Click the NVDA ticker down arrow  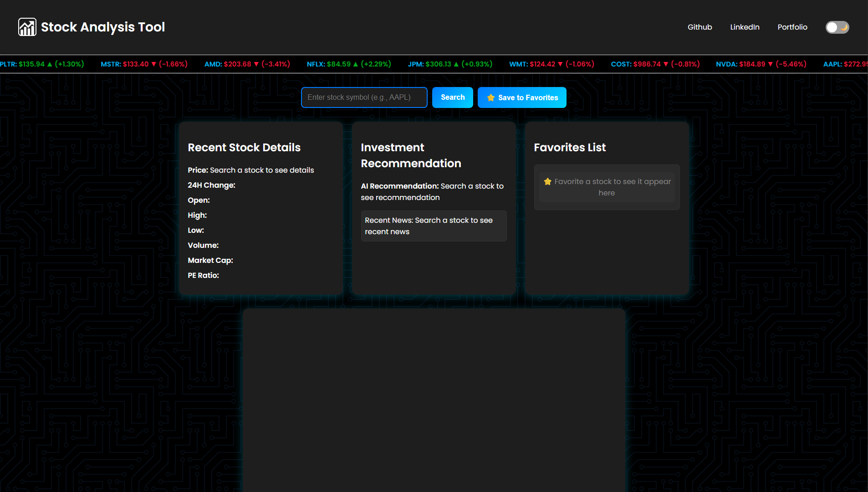point(771,64)
